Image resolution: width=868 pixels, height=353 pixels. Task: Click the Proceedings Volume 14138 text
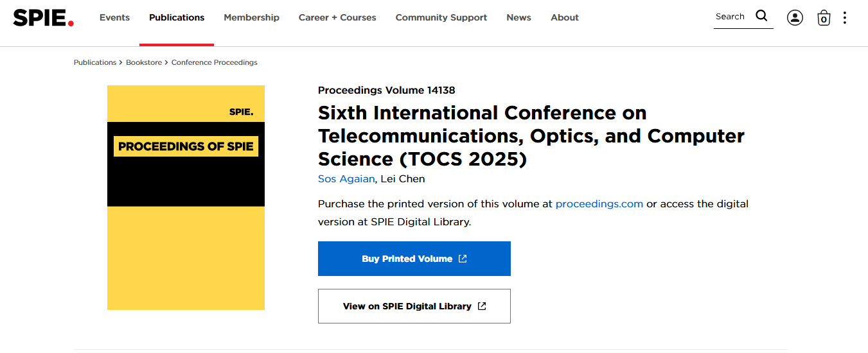(387, 90)
